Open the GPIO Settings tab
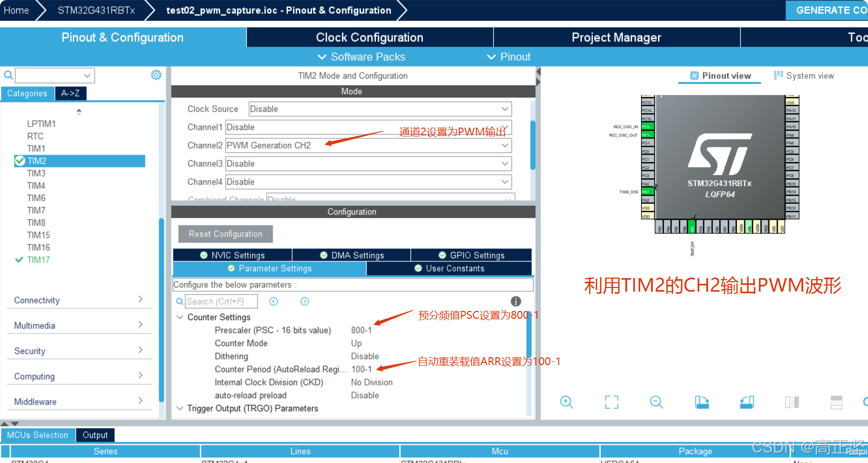868x463 pixels. [471, 255]
